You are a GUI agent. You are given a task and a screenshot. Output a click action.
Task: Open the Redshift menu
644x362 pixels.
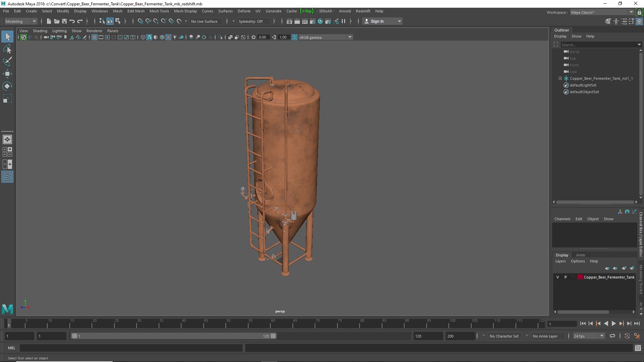pos(363,11)
